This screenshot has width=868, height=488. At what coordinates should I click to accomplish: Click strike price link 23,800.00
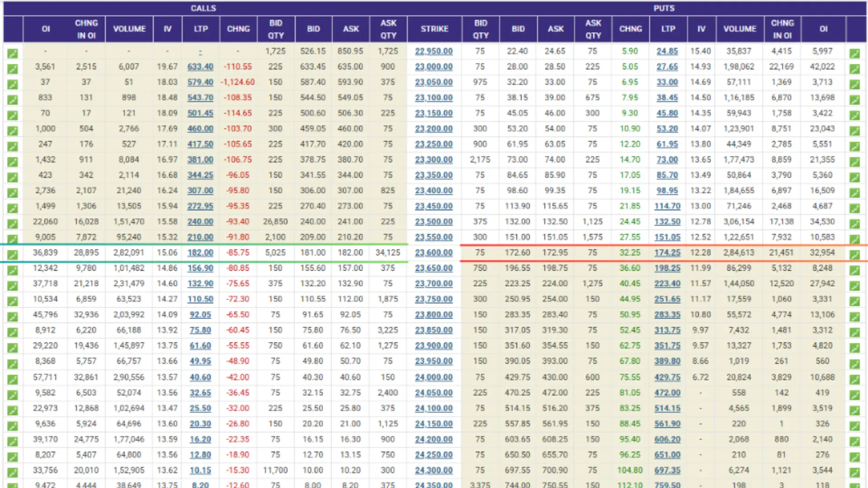[434, 314]
